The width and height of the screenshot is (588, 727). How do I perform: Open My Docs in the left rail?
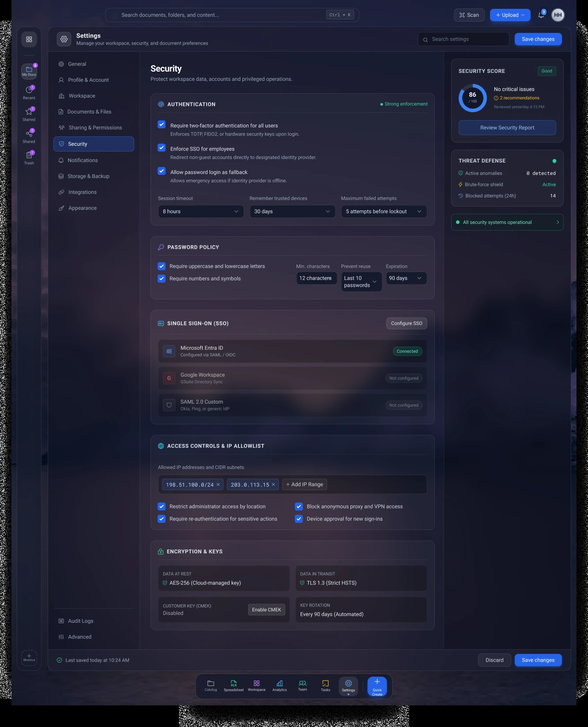(x=29, y=71)
